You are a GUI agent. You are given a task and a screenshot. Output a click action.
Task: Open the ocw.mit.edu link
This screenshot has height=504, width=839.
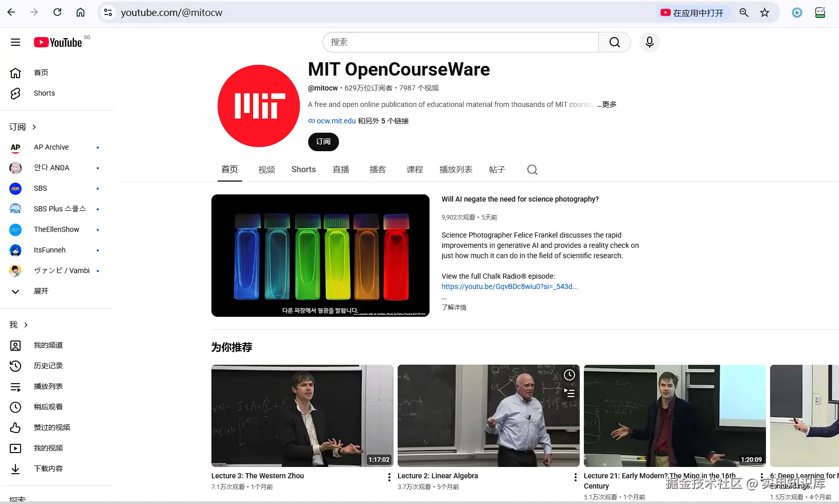point(336,121)
